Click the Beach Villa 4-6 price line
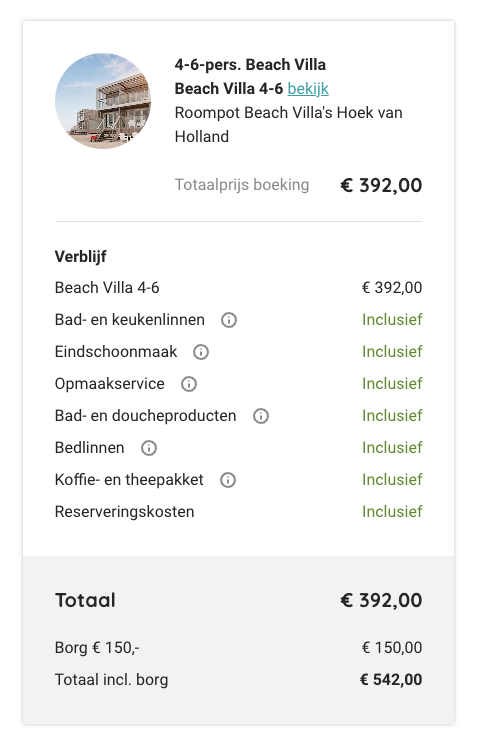 pyautogui.click(x=238, y=287)
